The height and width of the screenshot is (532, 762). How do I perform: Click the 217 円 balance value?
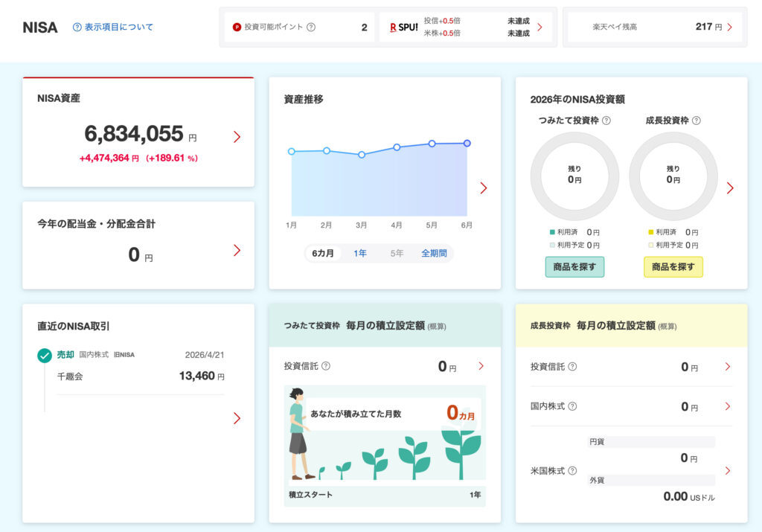coord(708,28)
